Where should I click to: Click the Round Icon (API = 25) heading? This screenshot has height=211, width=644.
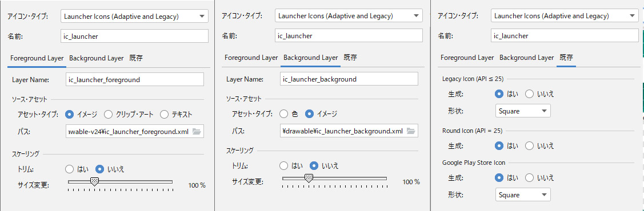point(473,131)
